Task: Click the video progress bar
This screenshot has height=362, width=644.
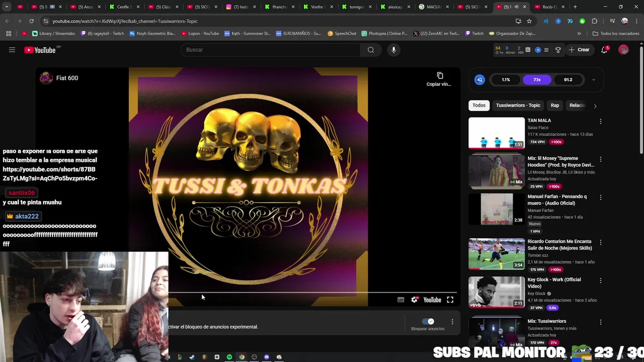Action: [312, 292]
